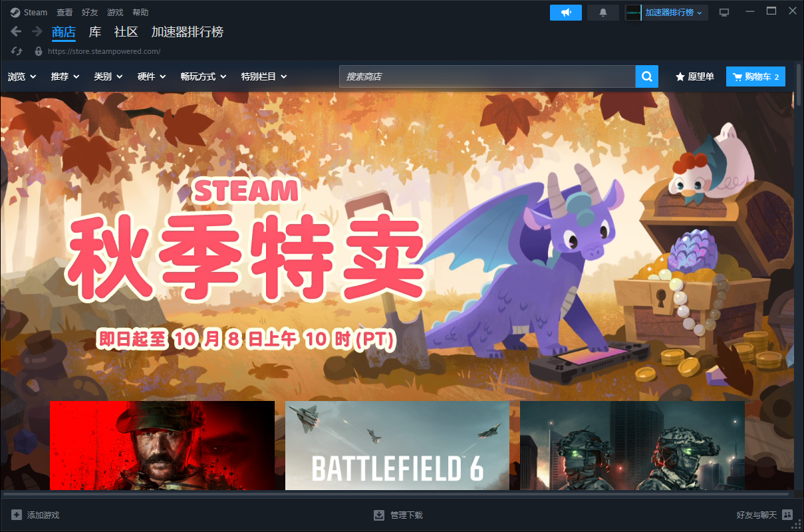The height and width of the screenshot is (532, 804).
Task: Open the Call of Duty game thumbnail
Action: (x=162, y=446)
